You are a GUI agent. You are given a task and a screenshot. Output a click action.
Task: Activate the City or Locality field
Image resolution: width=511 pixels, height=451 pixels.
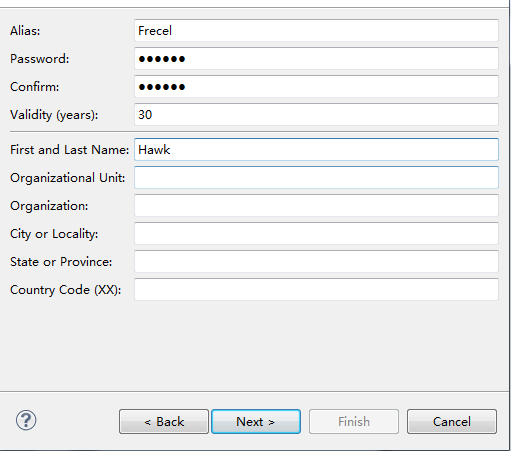[316, 234]
